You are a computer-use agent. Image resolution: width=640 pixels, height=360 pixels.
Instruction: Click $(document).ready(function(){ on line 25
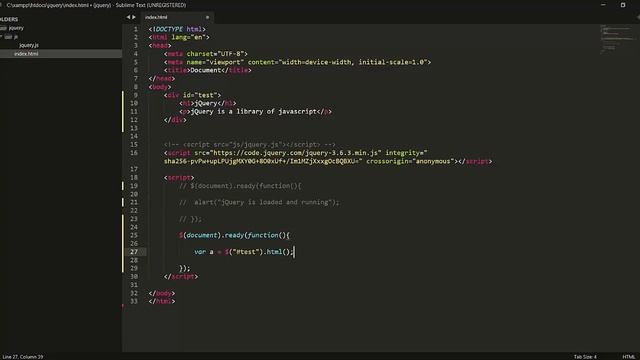tap(234, 235)
